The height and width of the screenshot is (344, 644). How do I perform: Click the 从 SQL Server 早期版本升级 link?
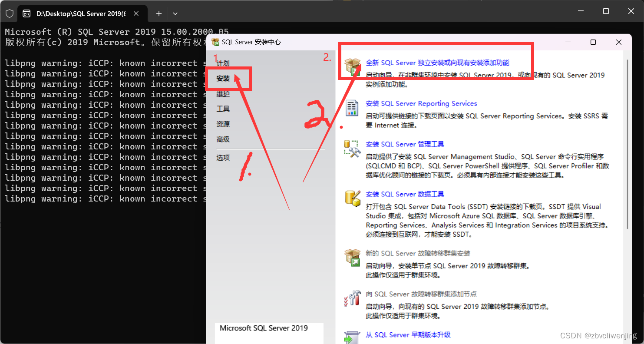(407, 335)
